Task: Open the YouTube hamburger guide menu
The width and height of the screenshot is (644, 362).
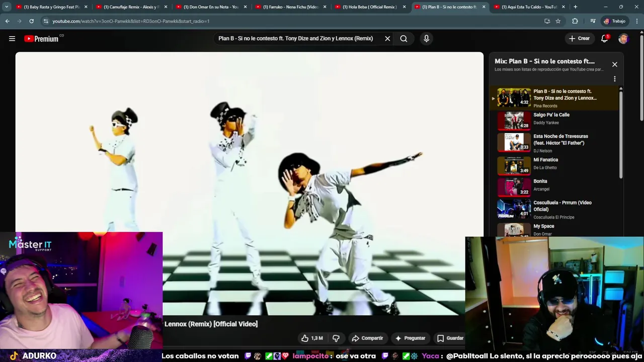Action: tap(12, 39)
